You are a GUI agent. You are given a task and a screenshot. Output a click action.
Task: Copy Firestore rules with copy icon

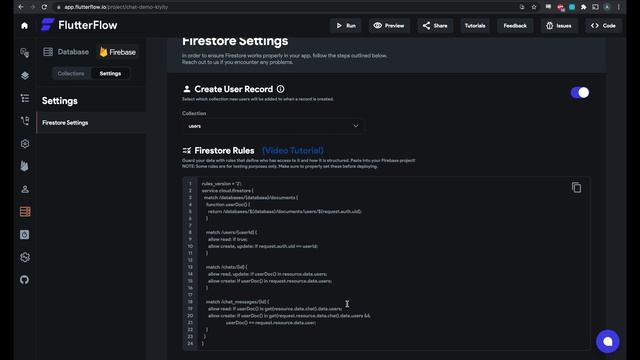576,188
